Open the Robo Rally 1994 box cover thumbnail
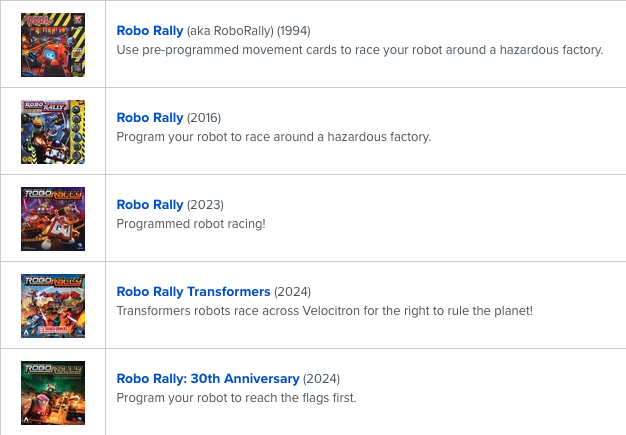The width and height of the screenshot is (626, 435). (53, 45)
